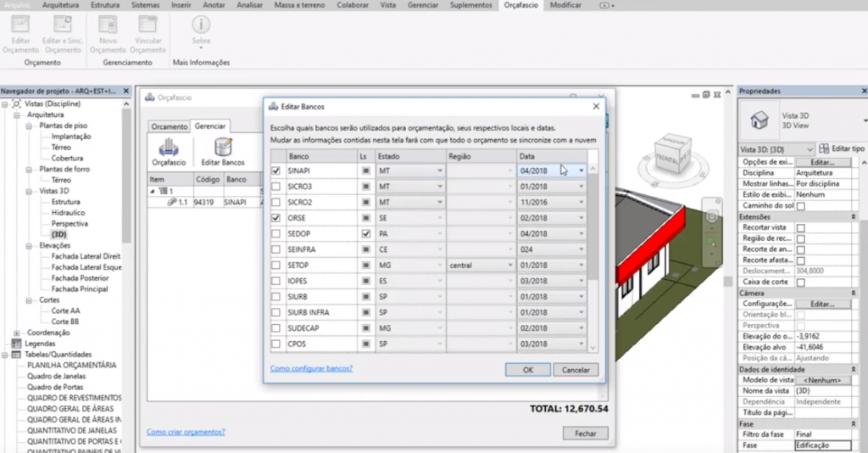Viewport: 868px width, 453px height.
Task: Click the Vistas (Discipline) browser icon
Action: 17,103
